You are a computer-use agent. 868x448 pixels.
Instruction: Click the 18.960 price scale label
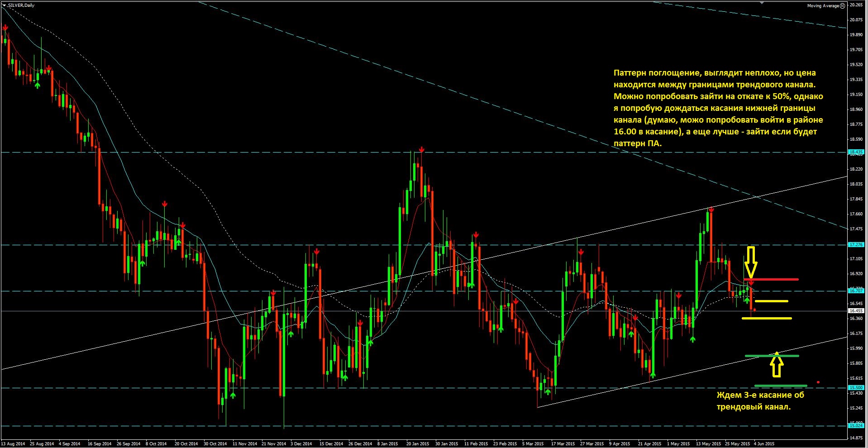pyautogui.click(x=856, y=110)
